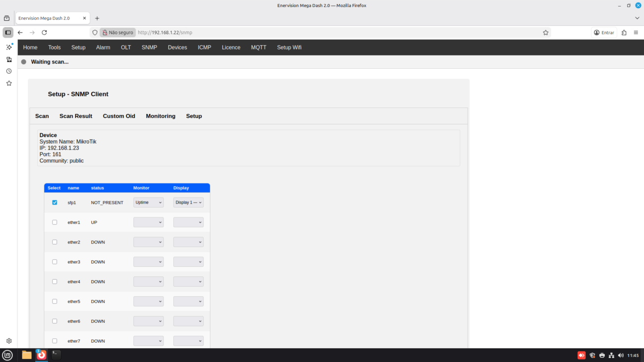The image size is (644, 362).
Task: Open the Custom Oid tab
Action: coord(119,116)
